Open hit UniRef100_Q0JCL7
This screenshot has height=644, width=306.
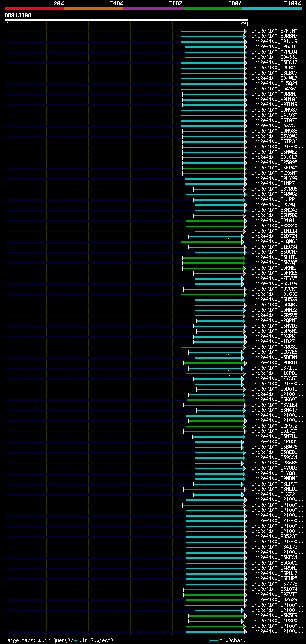[274, 157]
